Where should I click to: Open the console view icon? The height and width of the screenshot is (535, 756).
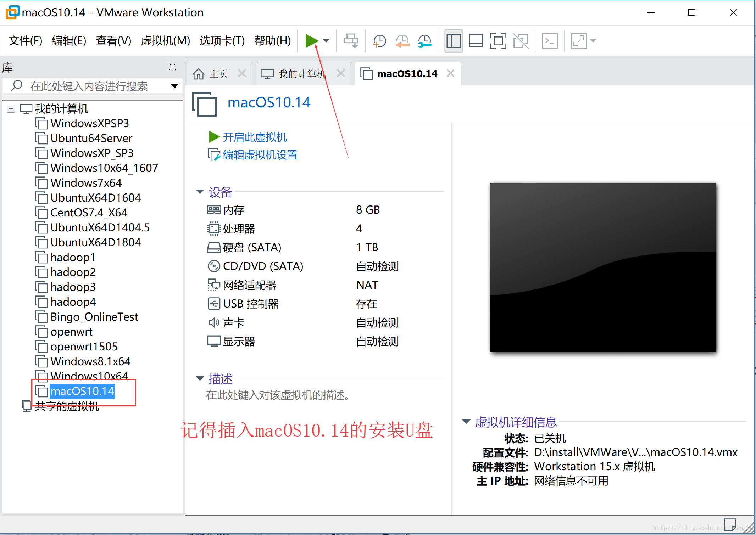coord(550,41)
